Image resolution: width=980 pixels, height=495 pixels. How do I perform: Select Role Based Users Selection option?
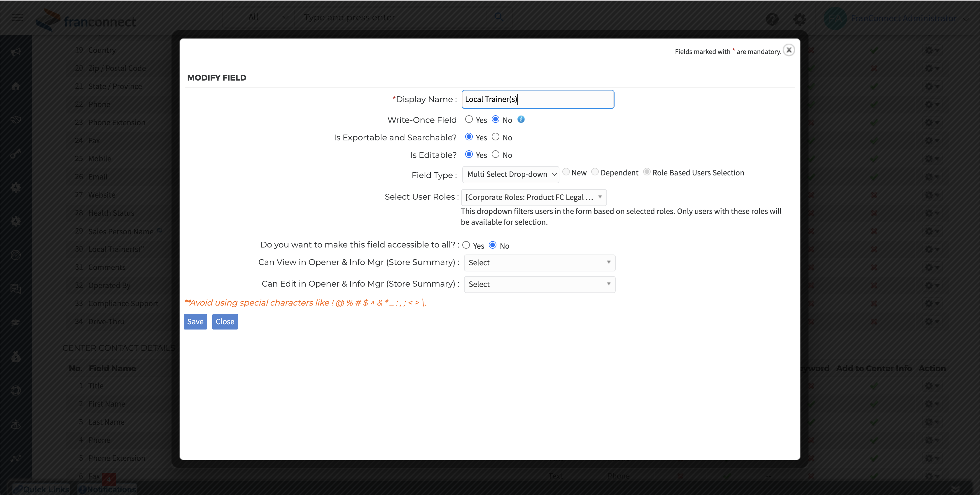click(647, 172)
